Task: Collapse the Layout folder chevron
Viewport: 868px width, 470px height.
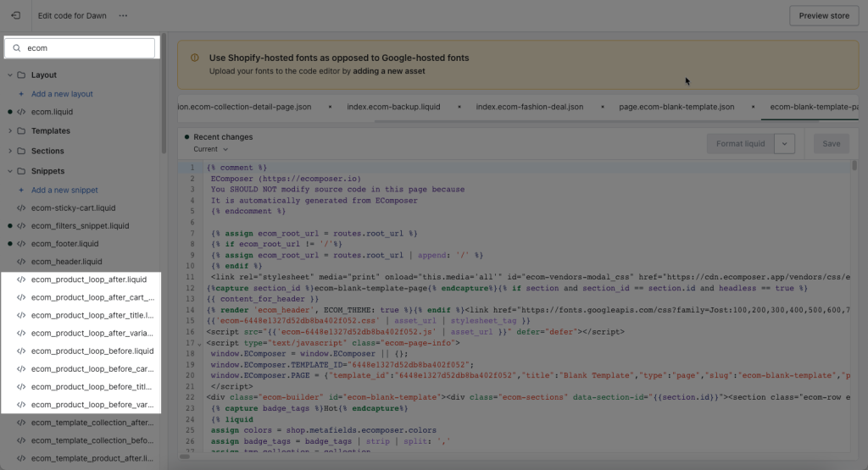Action: click(x=10, y=75)
